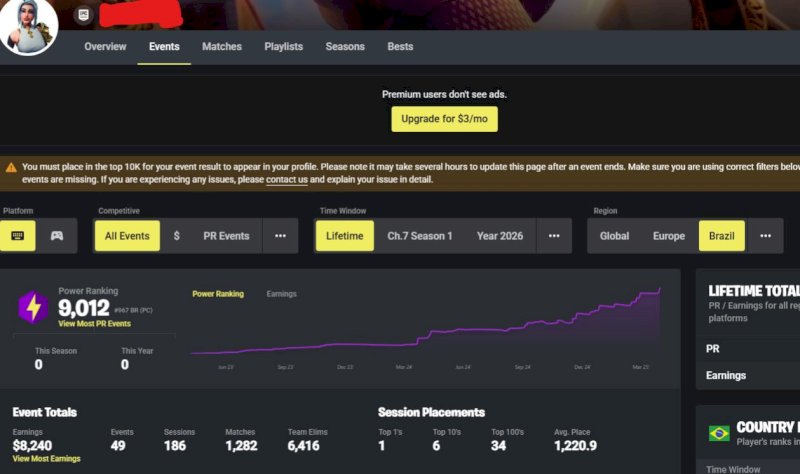Click the 6,416 team elims value
This screenshot has width=800, height=474.
click(x=304, y=445)
